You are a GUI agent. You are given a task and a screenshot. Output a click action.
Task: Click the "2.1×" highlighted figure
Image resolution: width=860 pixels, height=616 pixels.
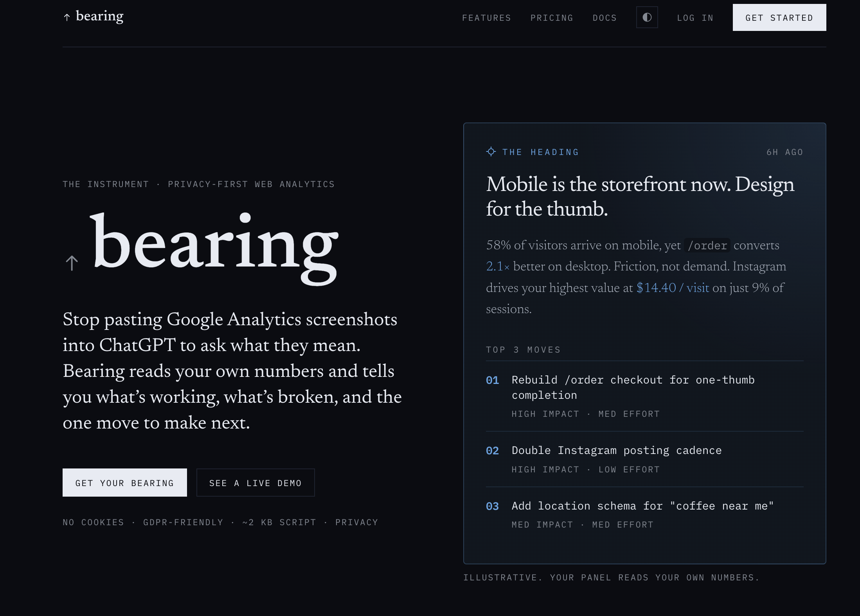click(498, 267)
